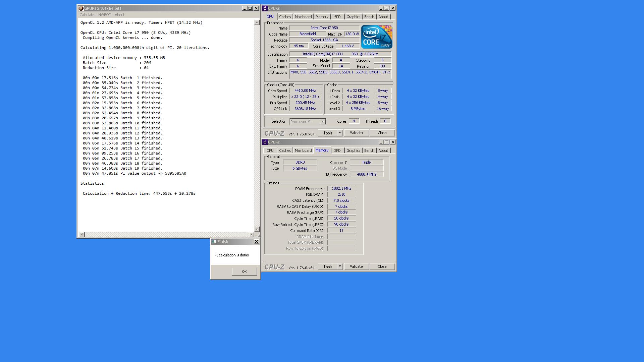Open About tab in lower CPU-Z window

click(383, 150)
